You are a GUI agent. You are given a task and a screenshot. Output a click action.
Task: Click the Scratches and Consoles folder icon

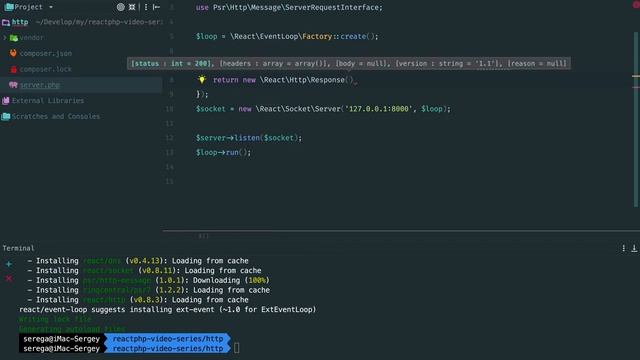6,116
